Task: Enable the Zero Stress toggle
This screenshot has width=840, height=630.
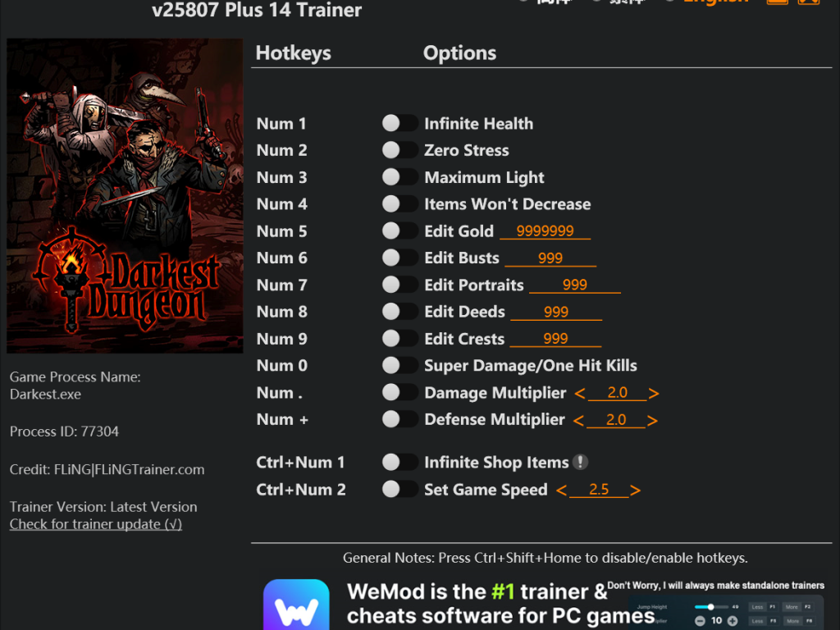Action: (399, 150)
